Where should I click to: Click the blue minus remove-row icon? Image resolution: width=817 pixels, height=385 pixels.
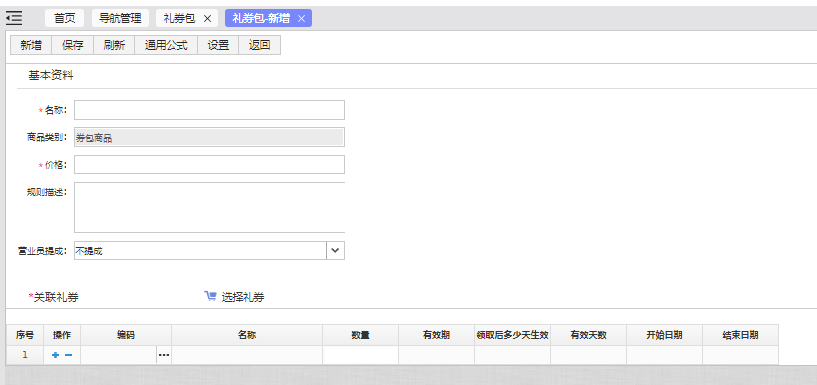[x=68, y=355]
